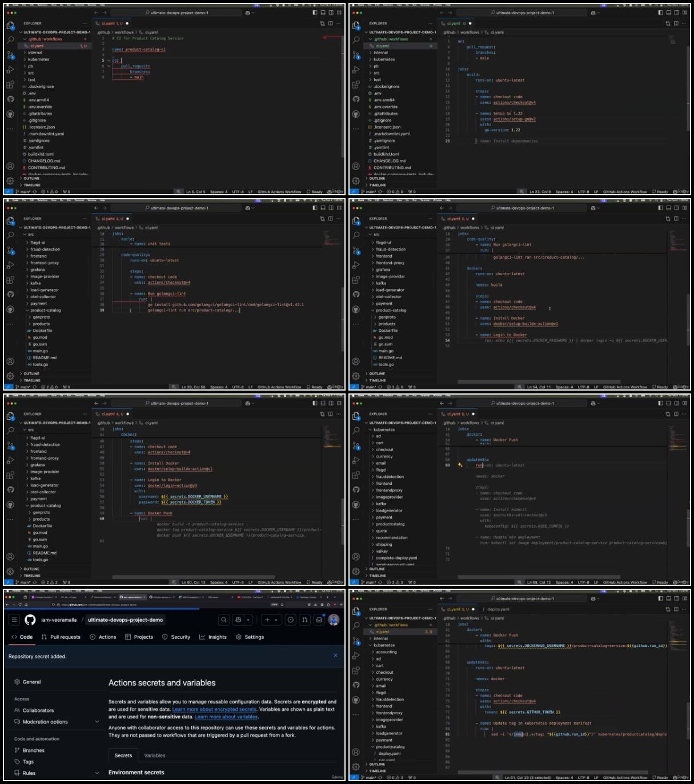This screenshot has height=784, width=694.
Task: Dismiss the "Repository secret added" banner
Action: [335, 656]
